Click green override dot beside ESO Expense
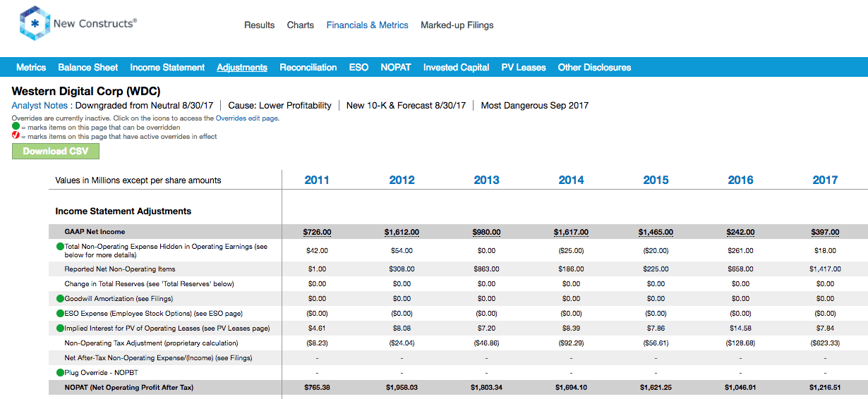 click(x=60, y=314)
